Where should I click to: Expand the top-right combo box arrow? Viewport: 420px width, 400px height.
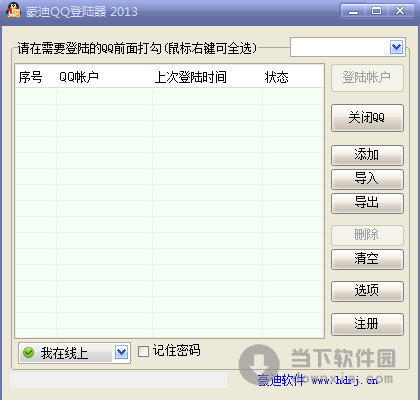[x=396, y=47]
